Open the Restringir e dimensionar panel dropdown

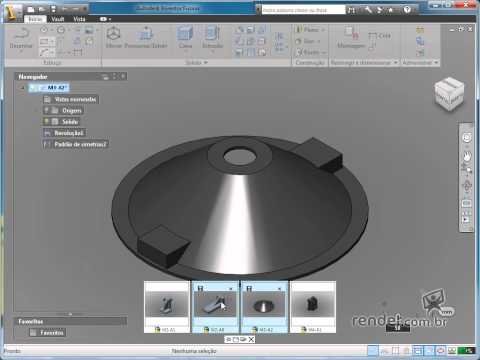point(395,62)
